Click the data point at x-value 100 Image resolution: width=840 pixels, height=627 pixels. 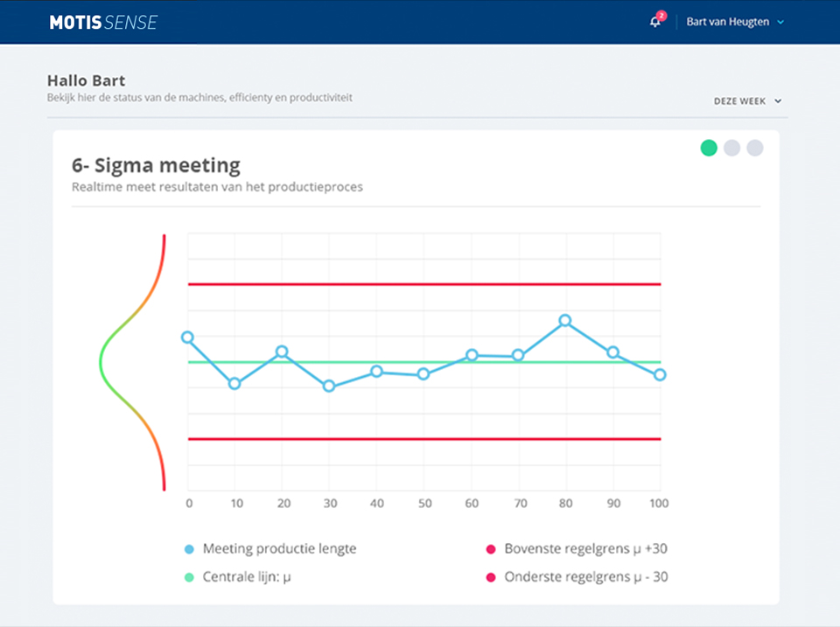[660, 374]
